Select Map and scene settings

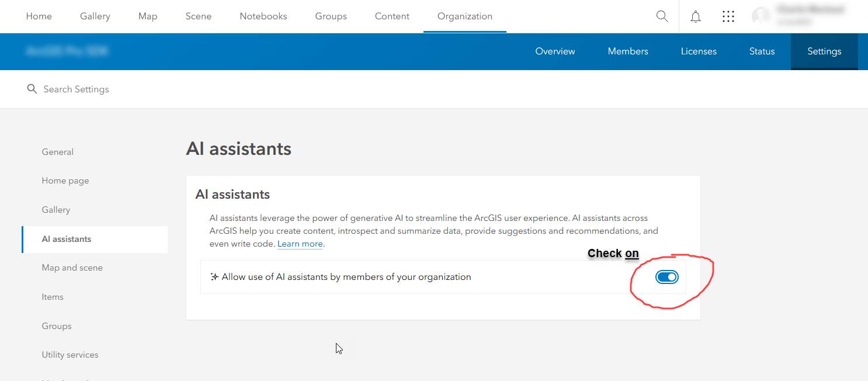coord(72,268)
